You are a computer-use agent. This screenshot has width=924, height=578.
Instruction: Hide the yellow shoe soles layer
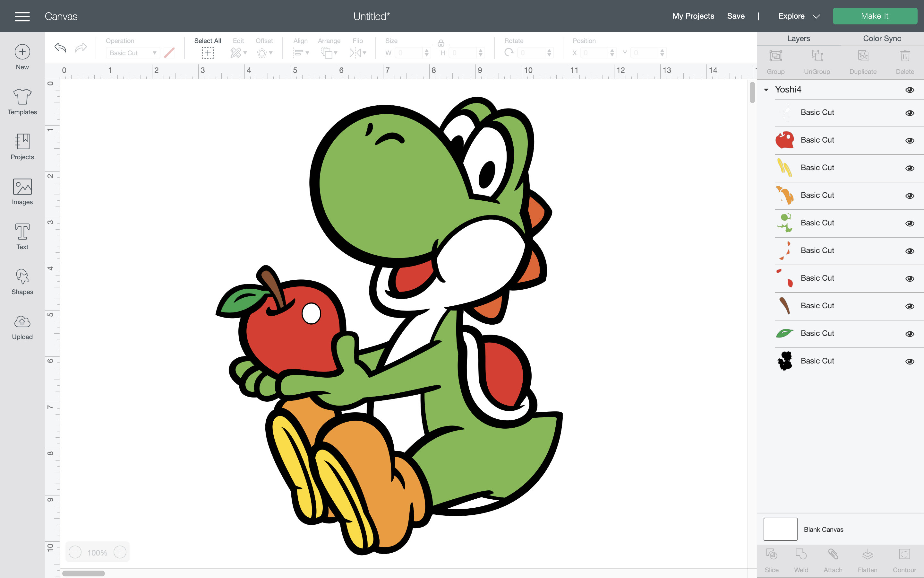pos(910,168)
